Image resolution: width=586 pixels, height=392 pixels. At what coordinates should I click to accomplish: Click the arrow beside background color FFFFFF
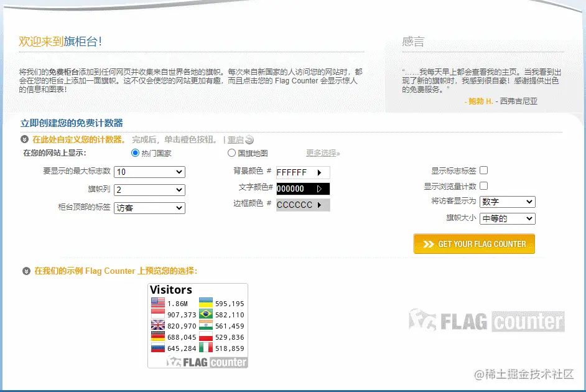click(x=319, y=172)
